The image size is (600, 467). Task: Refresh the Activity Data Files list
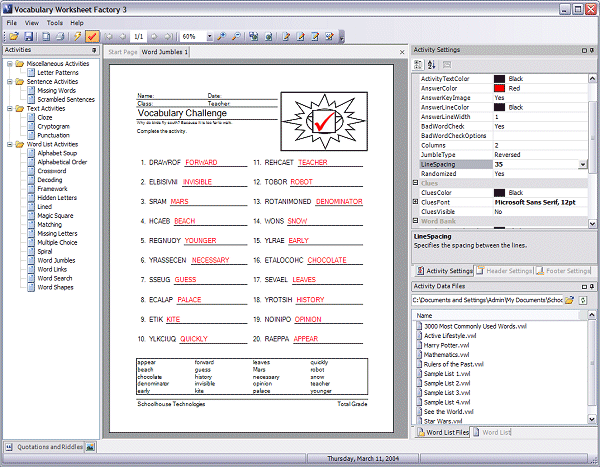tap(583, 300)
